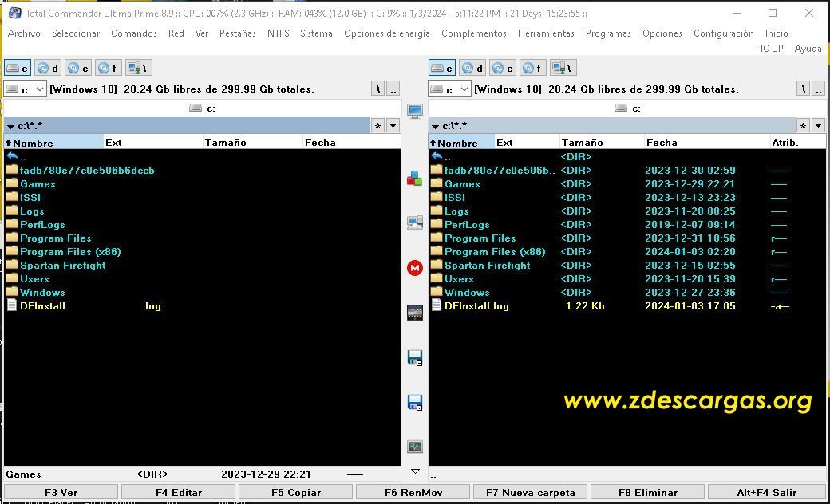The image size is (830, 504).
Task: Select drive d button in left panel
Action: (48, 68)
